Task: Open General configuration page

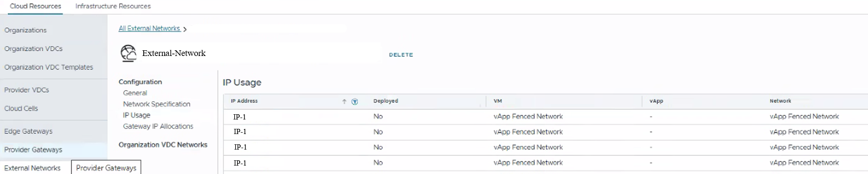Action: 135,93
